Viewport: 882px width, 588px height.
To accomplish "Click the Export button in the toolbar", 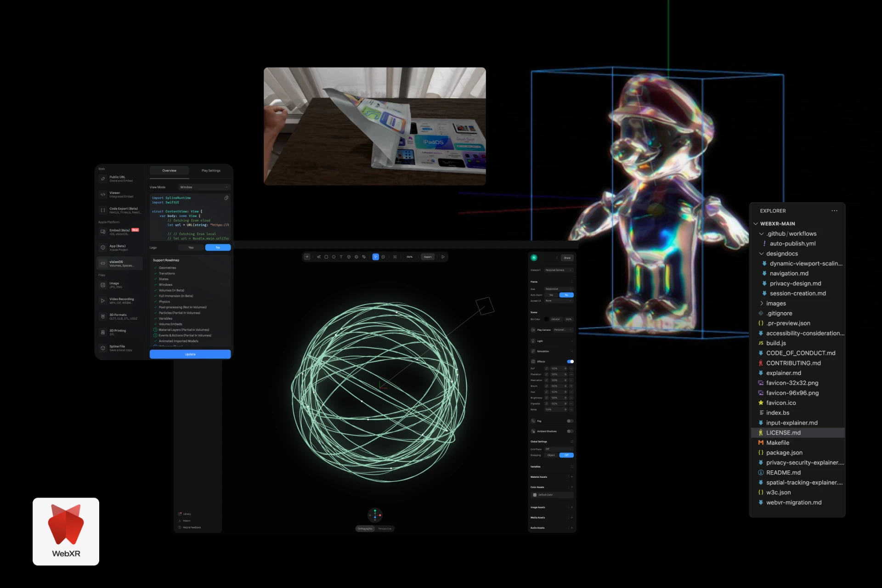I will 428,257.
